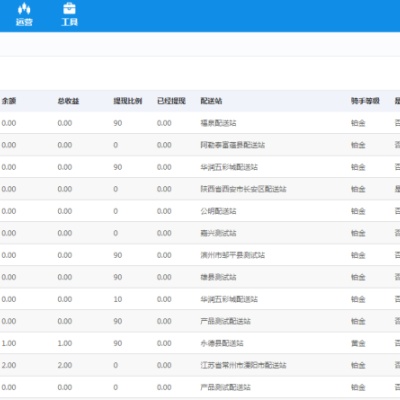Click withdrawn amount 0.00 in 公明配送站 row

pos(164,211)
